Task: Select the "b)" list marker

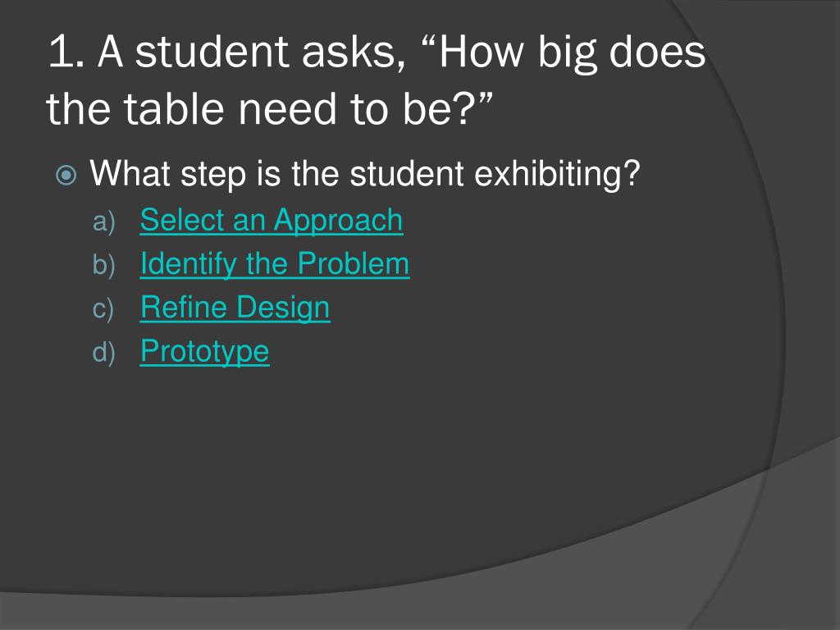Action: [x=104, y=265]
